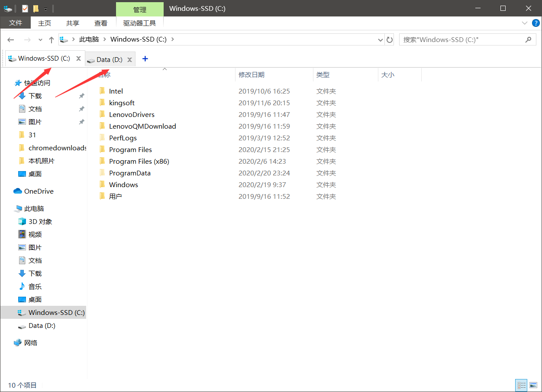Select the 用户 folder icon
The height and width of the screenshot is (392, 542).
[102, 196]
